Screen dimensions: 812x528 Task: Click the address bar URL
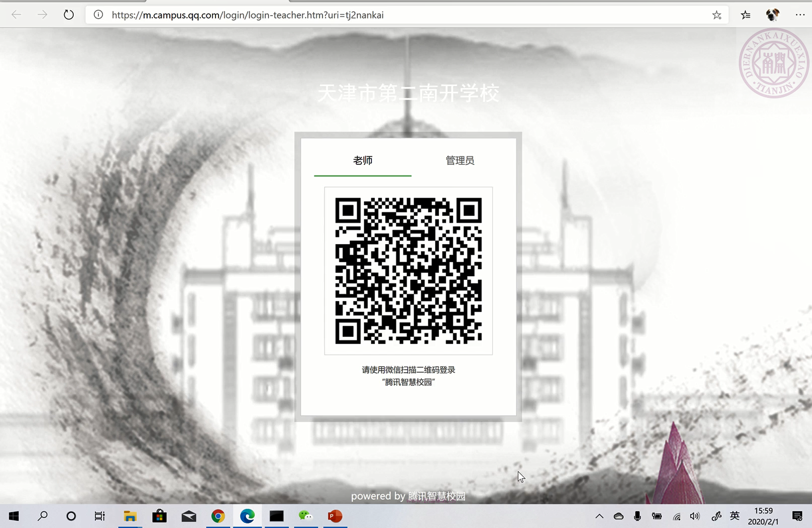248,15
